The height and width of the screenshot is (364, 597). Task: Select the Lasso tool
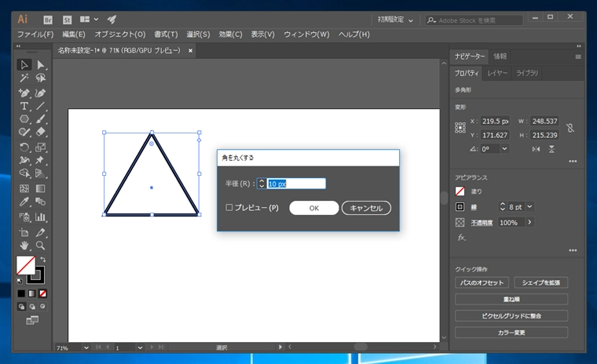[40, 78]
